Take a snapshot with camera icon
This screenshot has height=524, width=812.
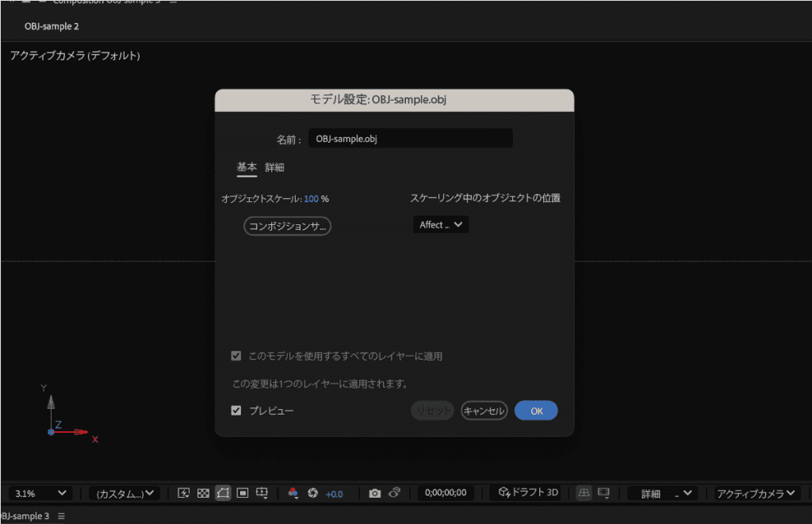pos(375,493)
